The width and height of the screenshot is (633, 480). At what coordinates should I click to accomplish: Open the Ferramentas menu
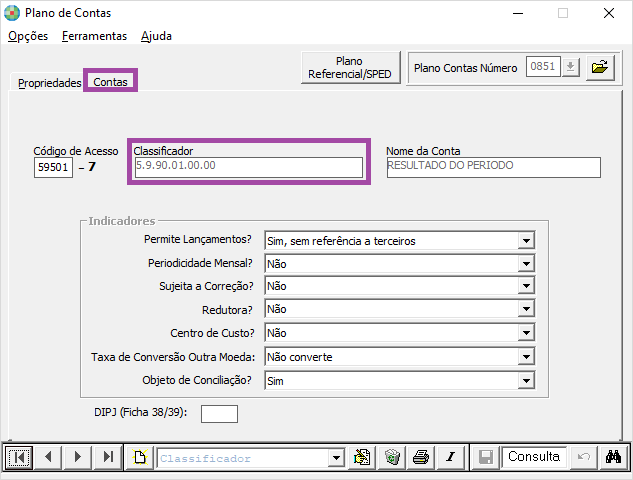click(x=94, y=36)
